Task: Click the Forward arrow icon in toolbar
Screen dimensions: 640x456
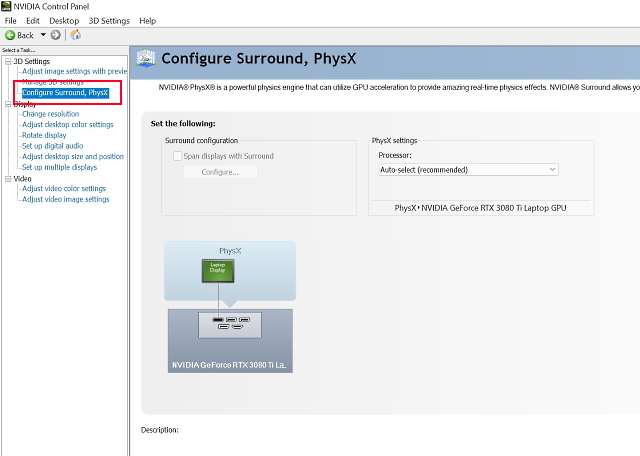Action: pos(56,35)
